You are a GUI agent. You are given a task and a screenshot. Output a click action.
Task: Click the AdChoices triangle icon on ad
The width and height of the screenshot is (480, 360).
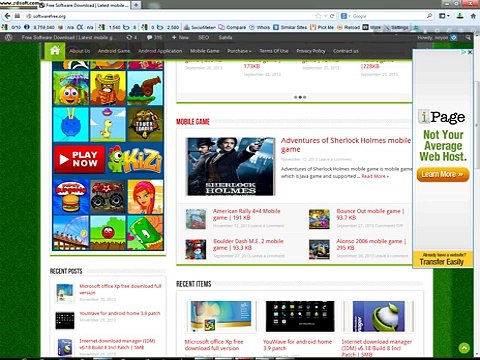(x=464, y=52)
